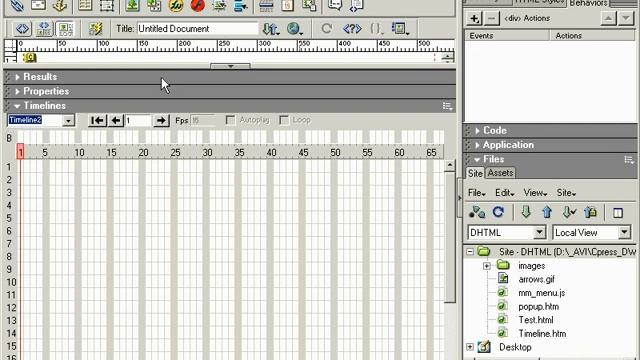Collapse the Timelines panel
Screen dimensions: 640x360
[17, 106]
